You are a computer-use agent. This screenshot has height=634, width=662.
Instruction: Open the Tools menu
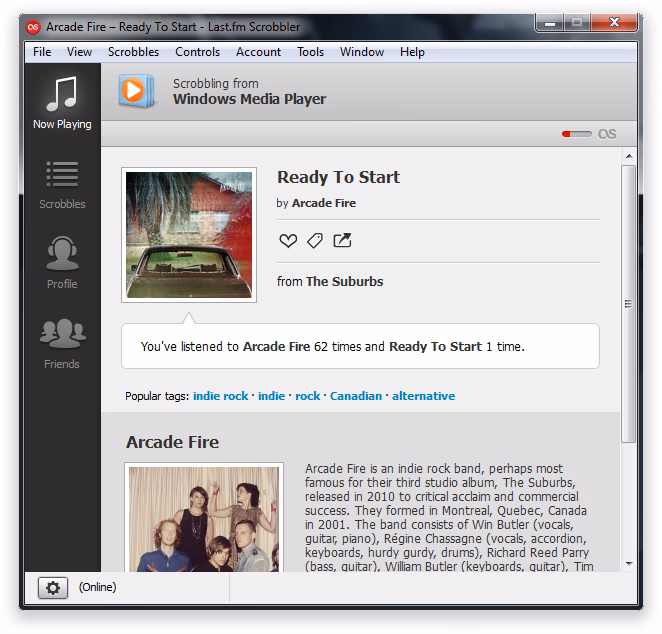click(310, 52)
